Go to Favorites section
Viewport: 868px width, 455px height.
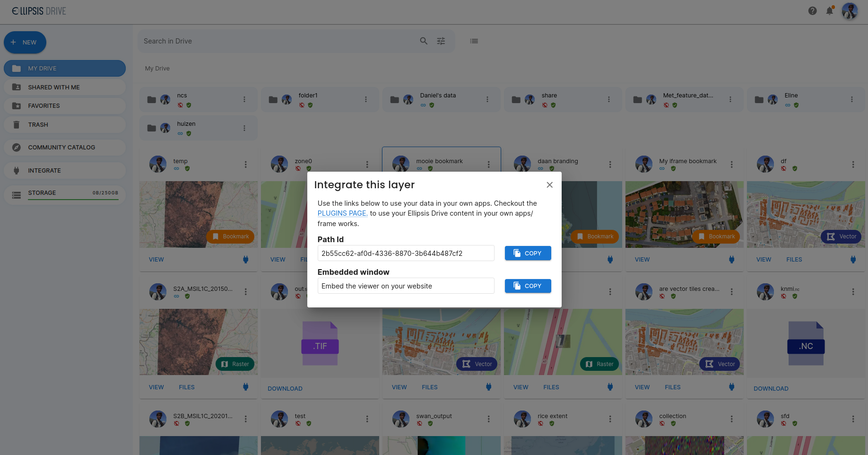(65, 106)
